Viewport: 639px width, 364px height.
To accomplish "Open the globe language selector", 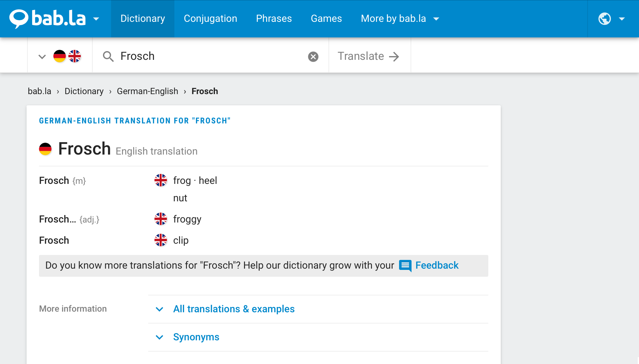I will pos(611,19).
